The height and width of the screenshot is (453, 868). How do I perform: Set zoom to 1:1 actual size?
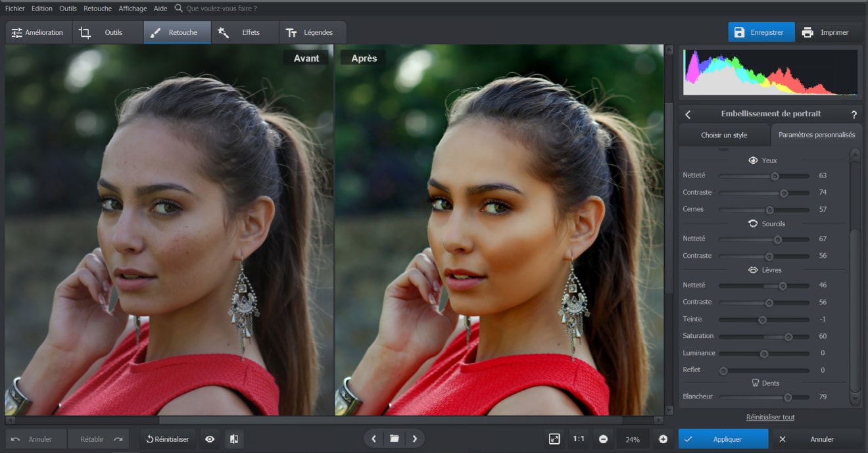pos(578,439)
